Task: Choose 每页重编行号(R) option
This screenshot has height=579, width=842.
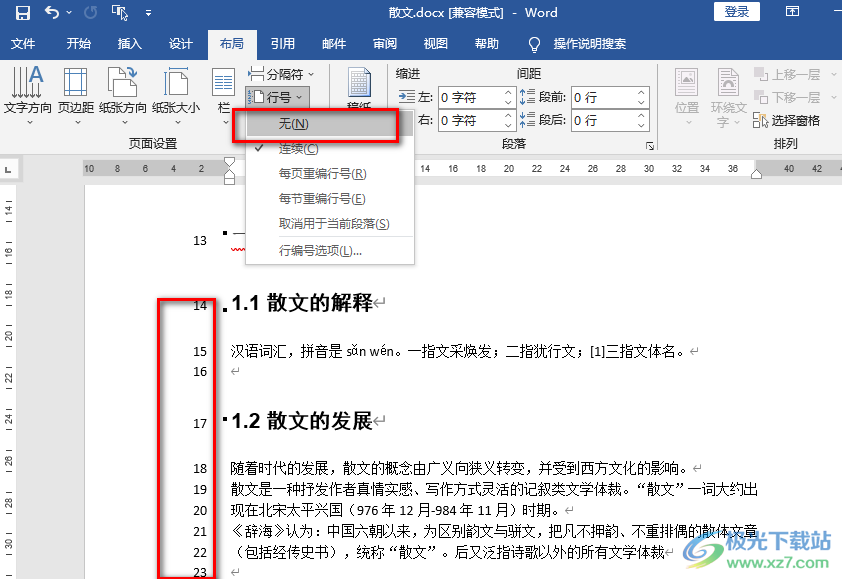Action: point(329,173)
